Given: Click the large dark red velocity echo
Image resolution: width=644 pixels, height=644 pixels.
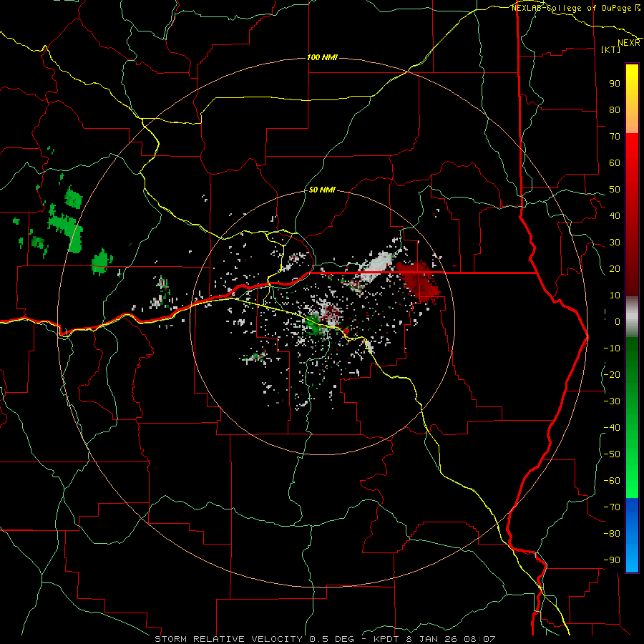Looking at the screenshot, I should (419, 282).
